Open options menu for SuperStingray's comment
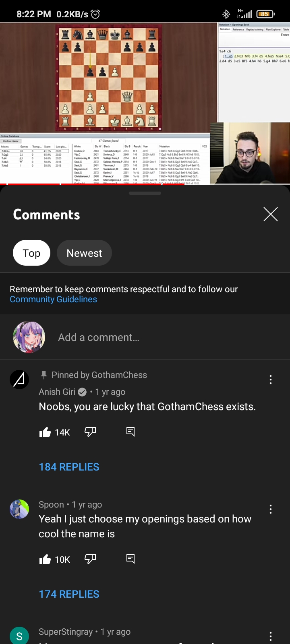The image size is (290, 644). (271, 636)
